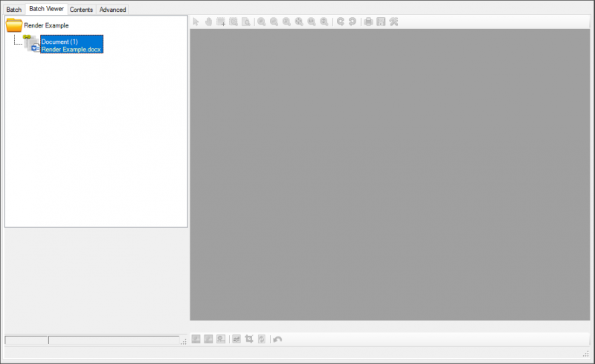Grab the window resize grip at bottom-right corner

(x=585, y=354)
